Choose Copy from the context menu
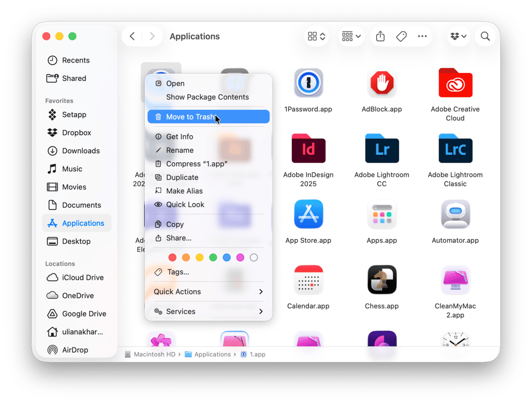532x404 pixels. click(x=209, y=225)
